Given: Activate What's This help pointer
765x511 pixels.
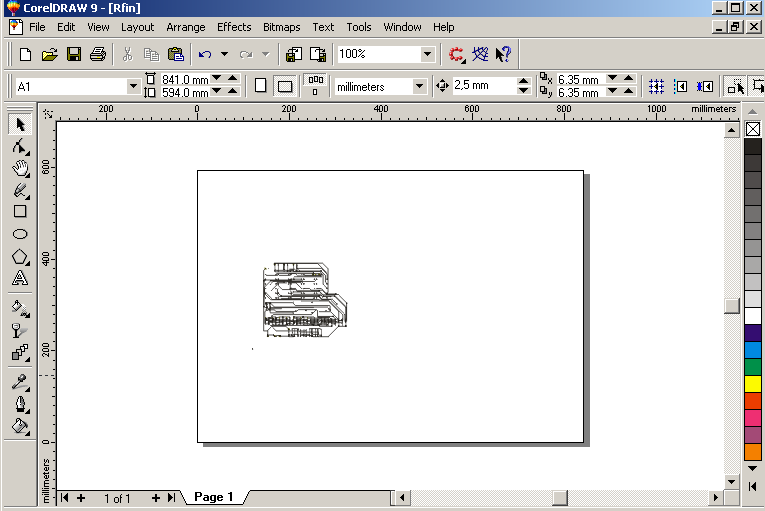Looking at the screenshot, I should (x=503, y=54).
